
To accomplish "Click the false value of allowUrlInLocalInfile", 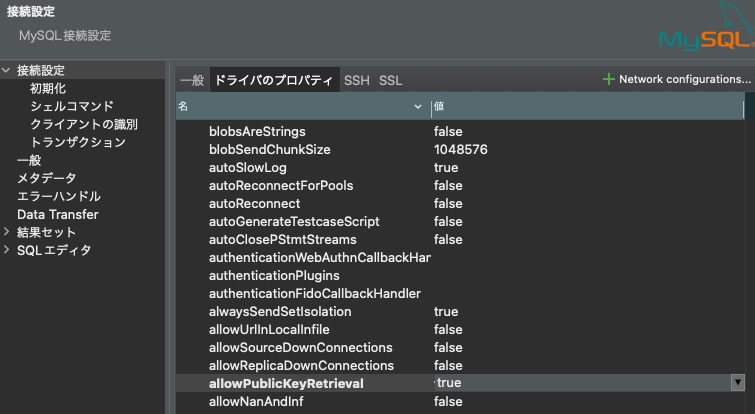I will point(448,330).
